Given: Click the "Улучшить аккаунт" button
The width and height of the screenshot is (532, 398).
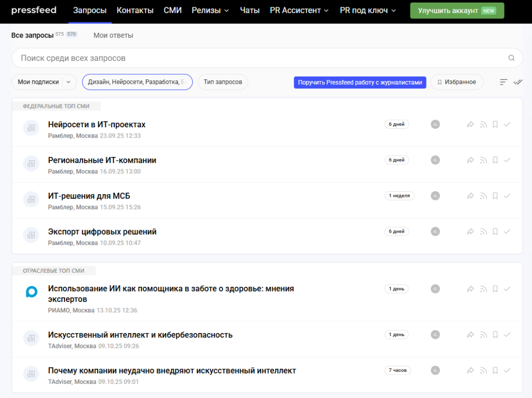Looking at the screenshot, I should pyautogui.click(x=457, y=10).
